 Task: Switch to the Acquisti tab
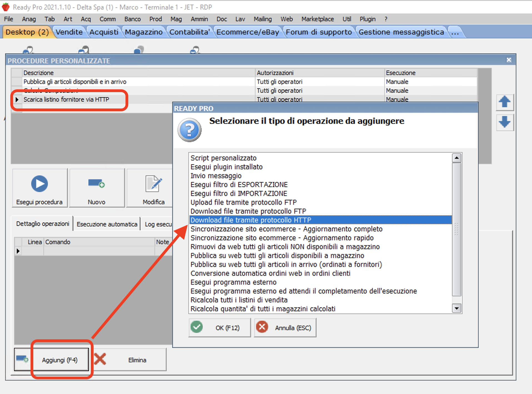click(x=104, y=32)
